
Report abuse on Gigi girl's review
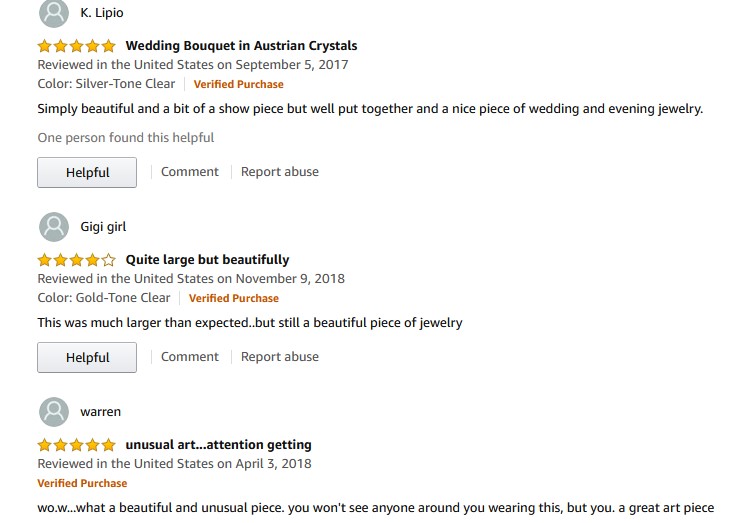tap(280, 357)
